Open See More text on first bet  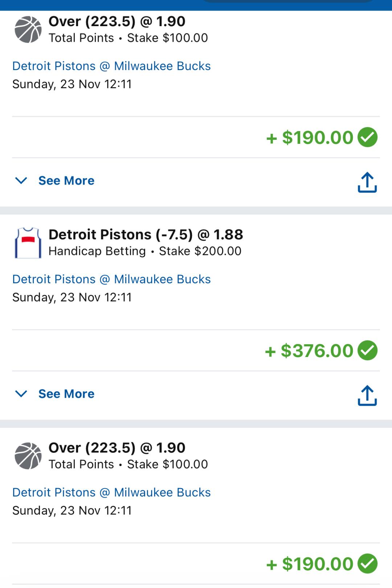click(x=66, y=181)
